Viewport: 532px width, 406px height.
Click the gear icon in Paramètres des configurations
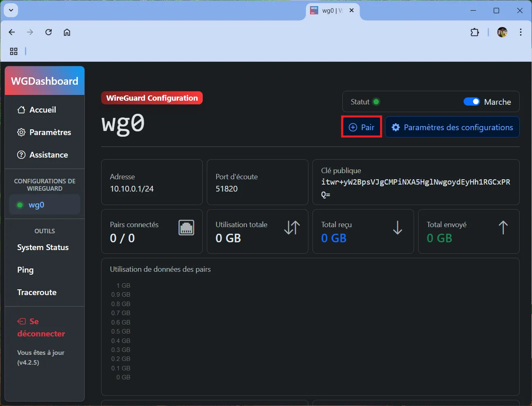[x=396, y=127]
